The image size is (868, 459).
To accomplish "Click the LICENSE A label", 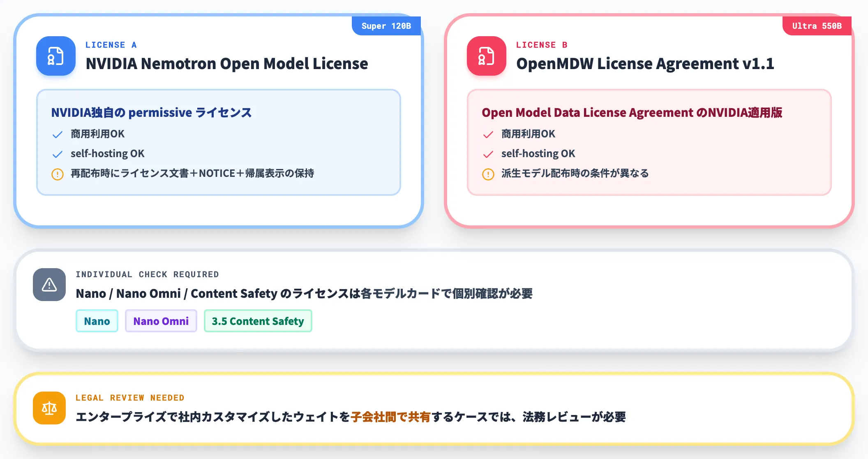I will click(x=111, y=45).
